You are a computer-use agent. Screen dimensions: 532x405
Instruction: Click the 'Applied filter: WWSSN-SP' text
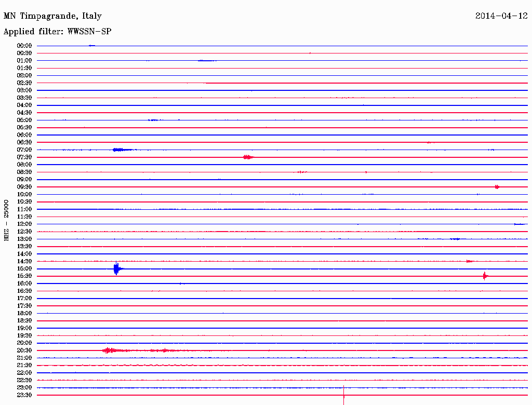[57, 32]
